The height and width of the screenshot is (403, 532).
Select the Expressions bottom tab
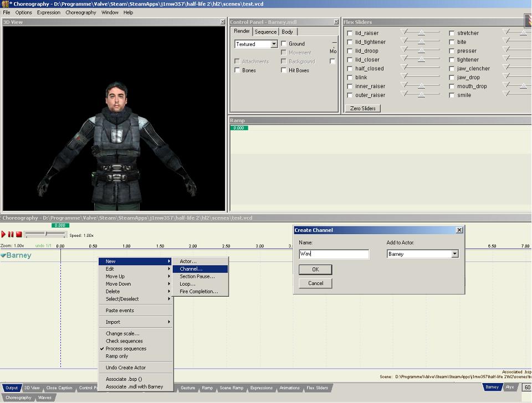[261, 387]
